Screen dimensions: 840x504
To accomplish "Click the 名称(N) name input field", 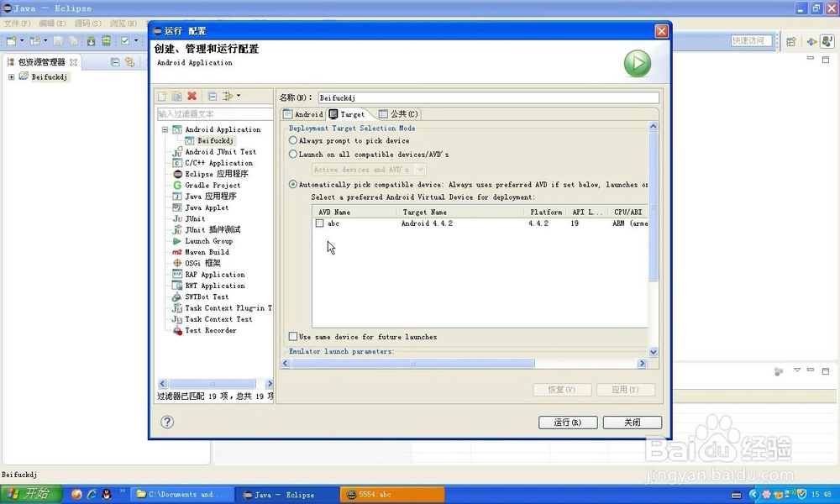I will (x=489, y=97).
